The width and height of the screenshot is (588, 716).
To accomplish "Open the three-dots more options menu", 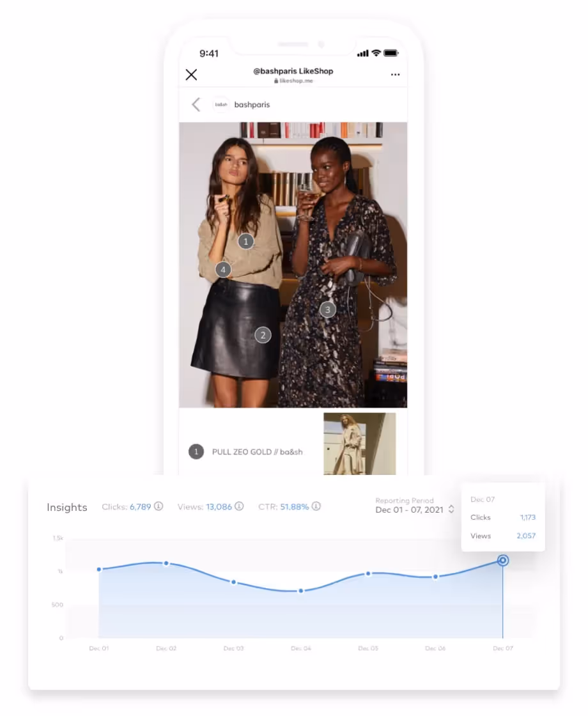I will [x=396, y=74].
